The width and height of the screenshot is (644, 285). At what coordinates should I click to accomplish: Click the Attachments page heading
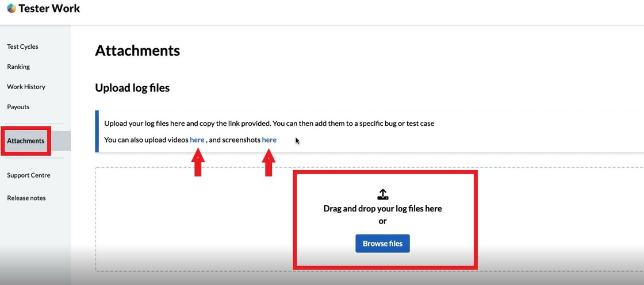point(137,51)
